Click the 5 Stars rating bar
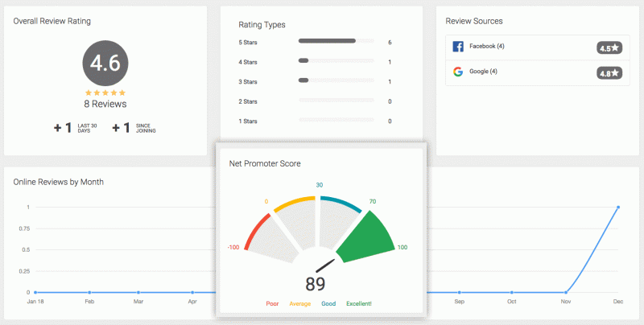This screenshot has width=644, height=325. tap(336, 41)
